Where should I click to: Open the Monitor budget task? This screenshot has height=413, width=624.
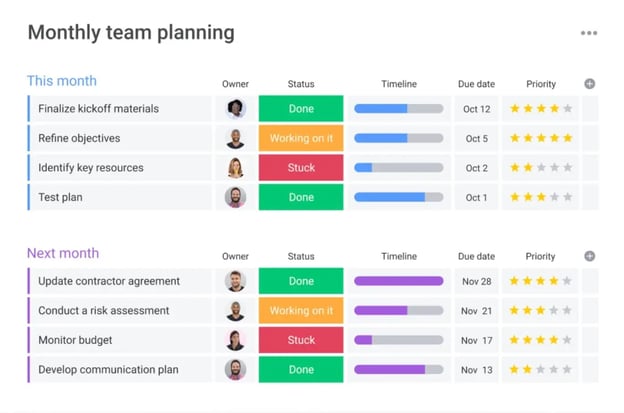(75, 340)
